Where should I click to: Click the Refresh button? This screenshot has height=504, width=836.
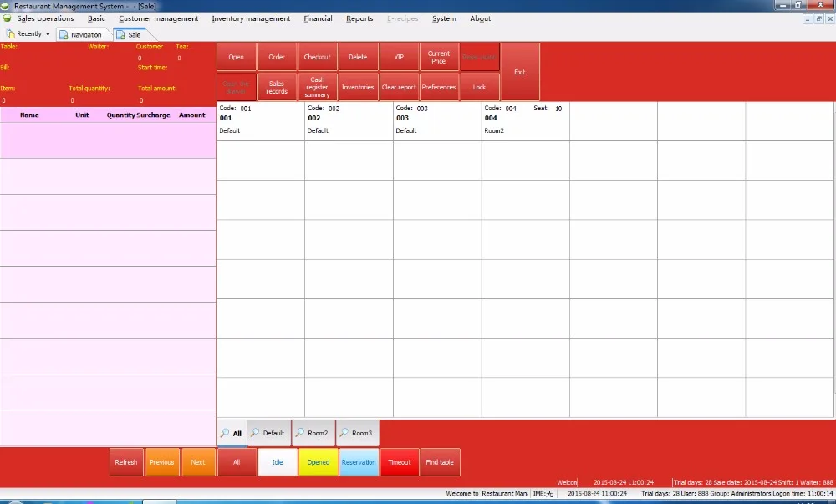coord(126,462)
